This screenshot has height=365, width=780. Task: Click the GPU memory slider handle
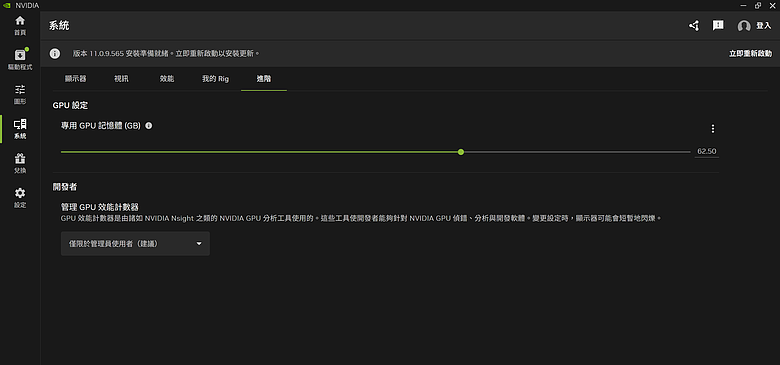(x=461, y=152)
